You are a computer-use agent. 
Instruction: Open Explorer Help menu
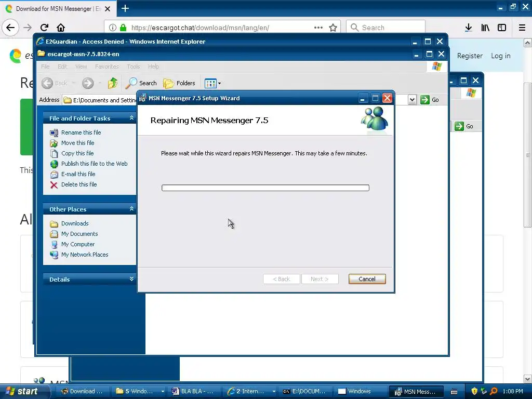(x=153, y=66)
